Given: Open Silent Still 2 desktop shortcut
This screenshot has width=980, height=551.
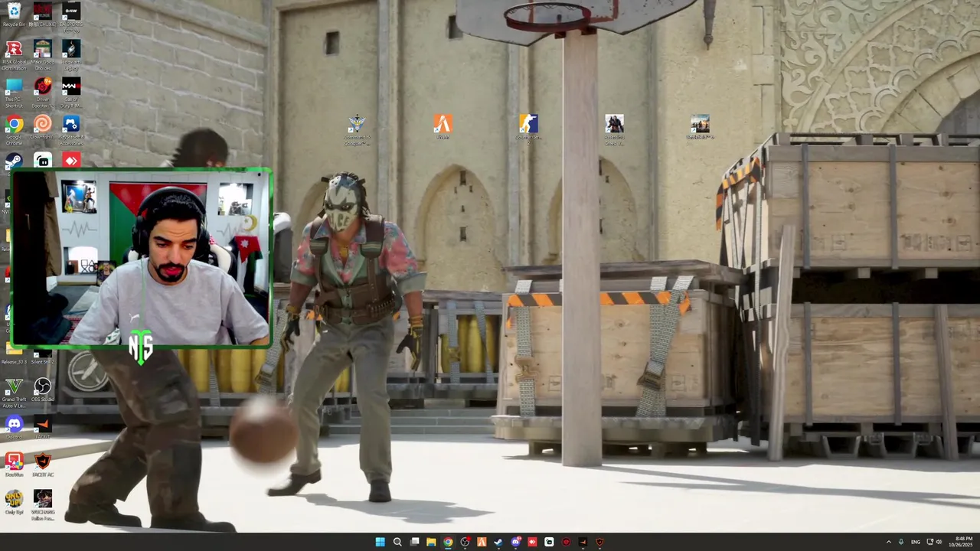Looking at the screenshot, I should coord(43,357).
